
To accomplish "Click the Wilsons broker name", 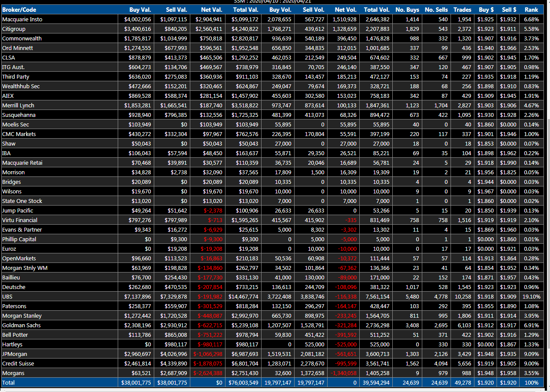I will coord(12,191).
